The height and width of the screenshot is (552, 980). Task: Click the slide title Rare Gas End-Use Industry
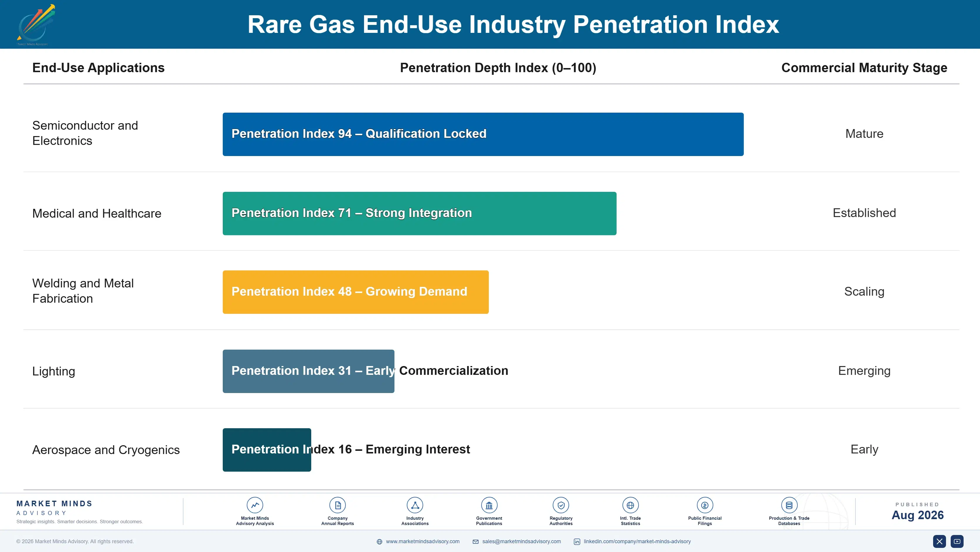(x=513, y=24)
